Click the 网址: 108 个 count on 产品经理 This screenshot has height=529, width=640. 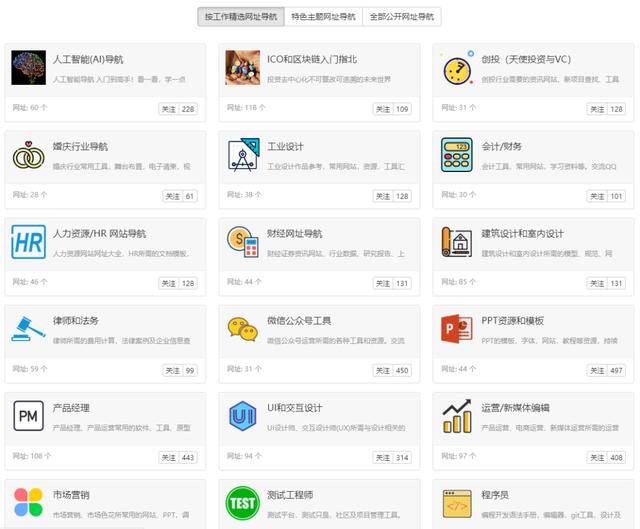click(x=31, y=456)
